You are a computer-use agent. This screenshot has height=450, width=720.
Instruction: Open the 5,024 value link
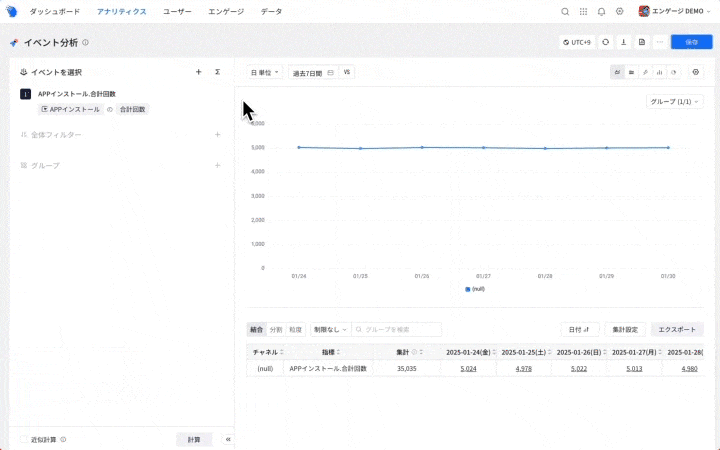pos(468,369)
